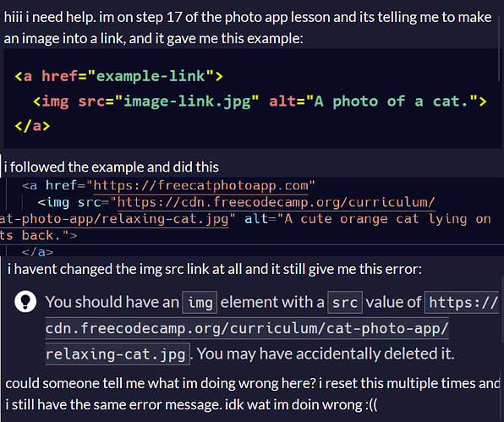
Task: Select the "img" inline code box
Action: 200,303
